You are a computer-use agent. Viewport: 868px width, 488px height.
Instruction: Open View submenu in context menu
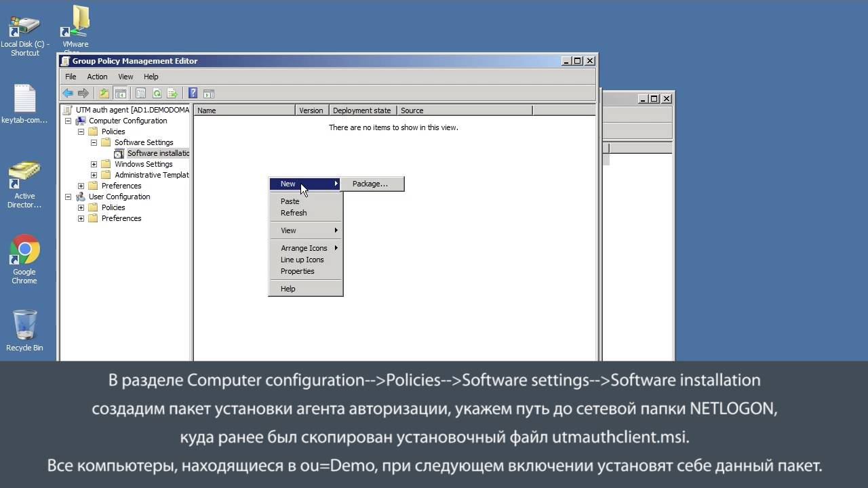tap(306, 230)
